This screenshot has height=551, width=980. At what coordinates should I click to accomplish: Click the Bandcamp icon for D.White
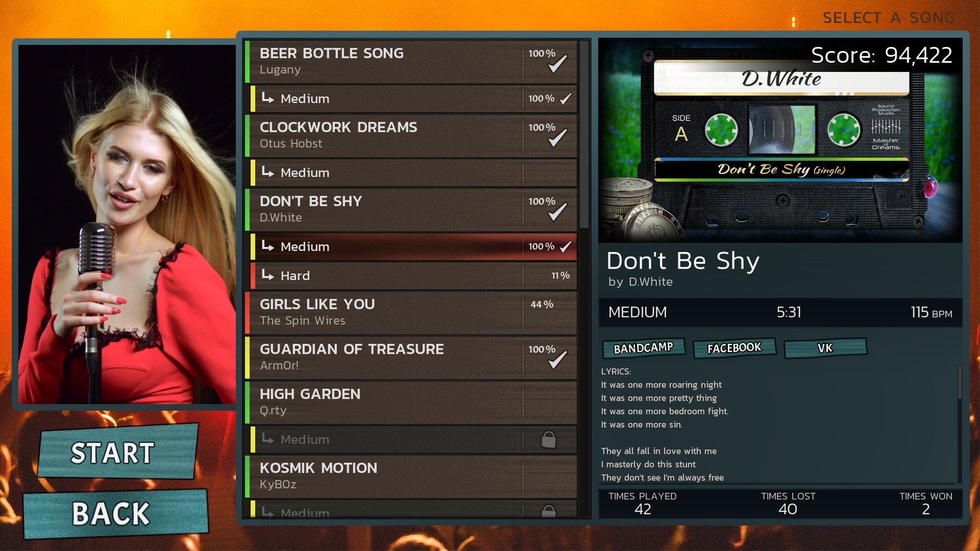pyautogui.click(x=643, y=348)
